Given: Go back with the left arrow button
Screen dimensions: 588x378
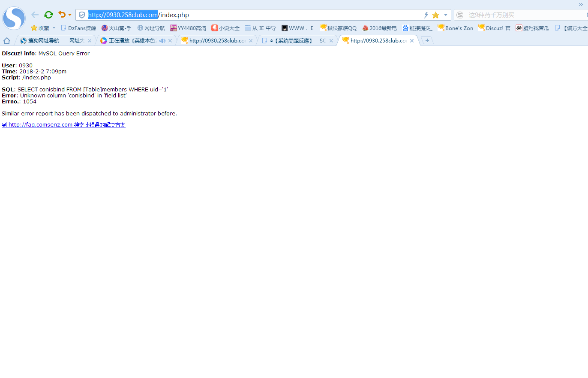Looking at the screenshot, I should pos(35,15).
